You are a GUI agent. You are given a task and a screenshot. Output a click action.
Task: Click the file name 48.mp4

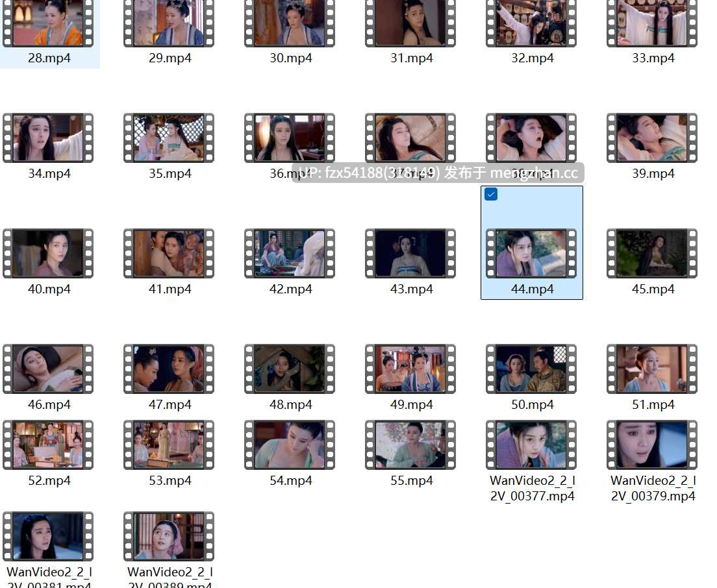coord(291,405)
